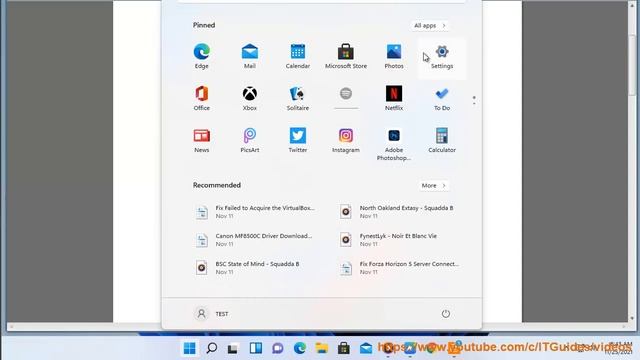
Task: Launch the Mail app in Pinned
Action: (x=249, y=57)
